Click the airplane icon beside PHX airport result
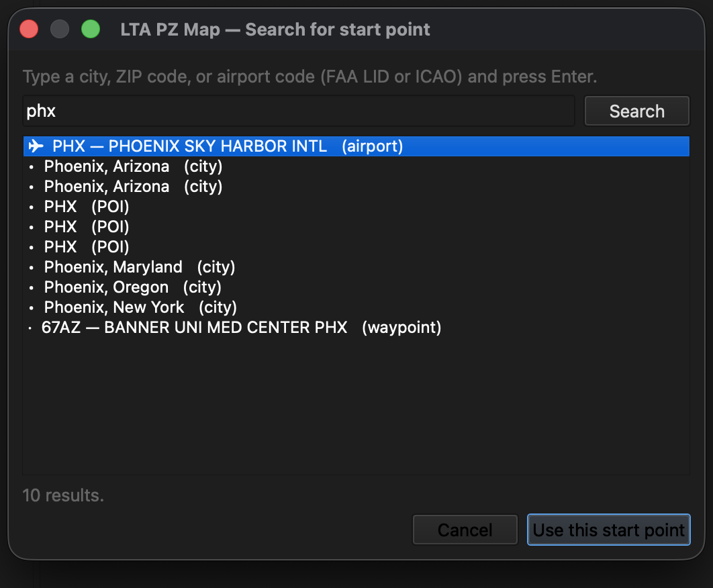 coord(36,146)
